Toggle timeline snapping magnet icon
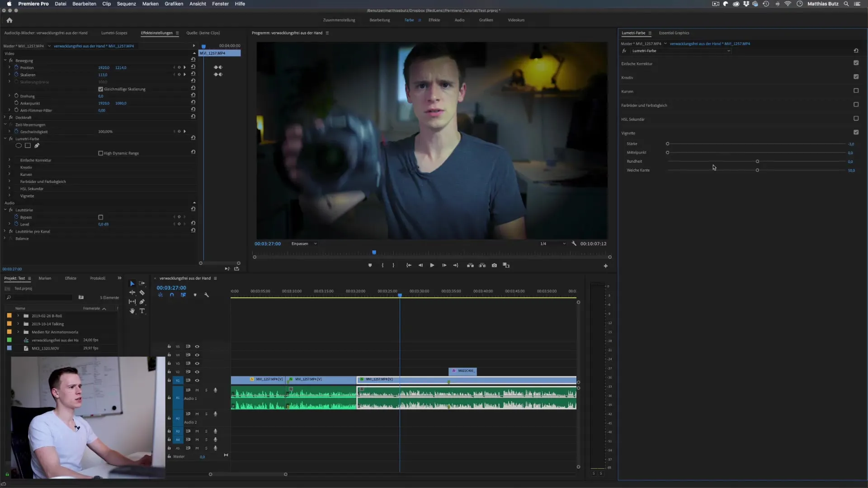This screenshot has height=488, width=868. [172, 295]
